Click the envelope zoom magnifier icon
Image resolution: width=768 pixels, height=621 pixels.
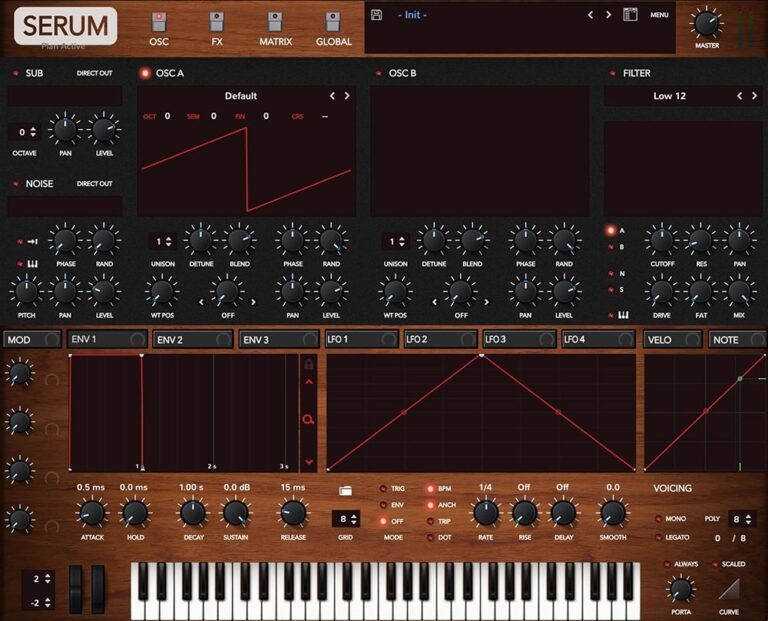(x=309, y=420)
